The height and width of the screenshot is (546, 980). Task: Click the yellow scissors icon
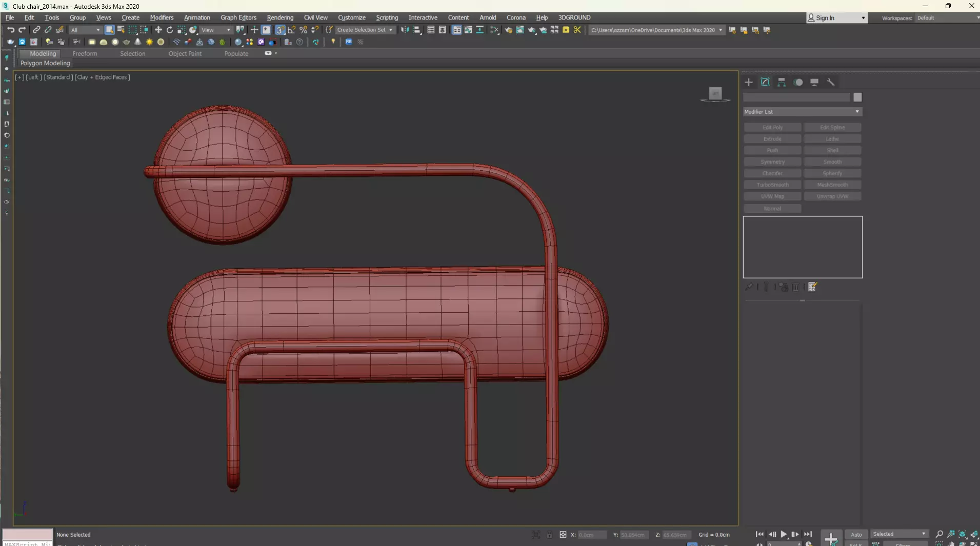coord(577,30)
